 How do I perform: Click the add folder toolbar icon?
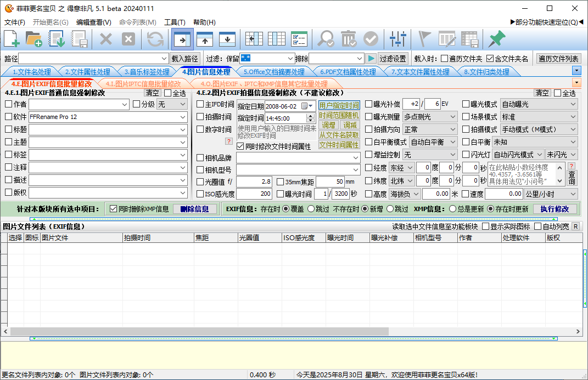[34, 39]
